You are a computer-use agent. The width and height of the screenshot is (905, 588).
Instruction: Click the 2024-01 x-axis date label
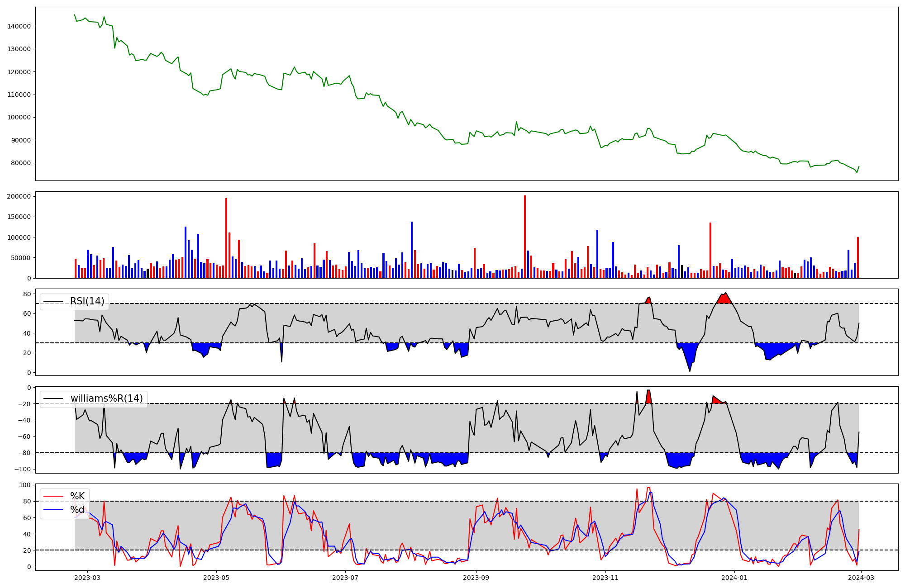point(734,578)
